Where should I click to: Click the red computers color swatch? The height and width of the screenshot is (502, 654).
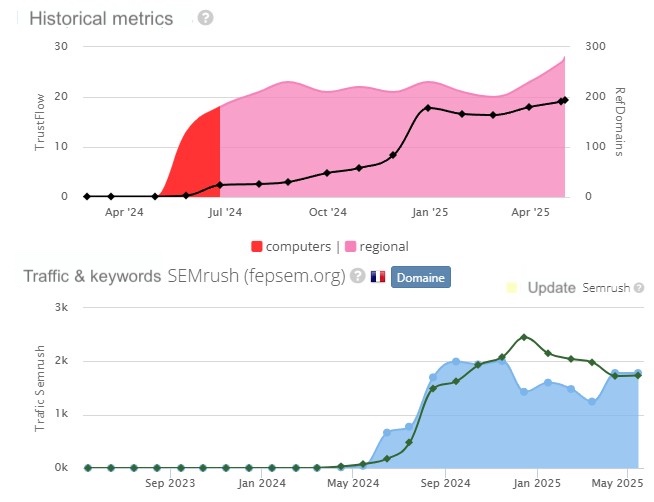(257, 246)
